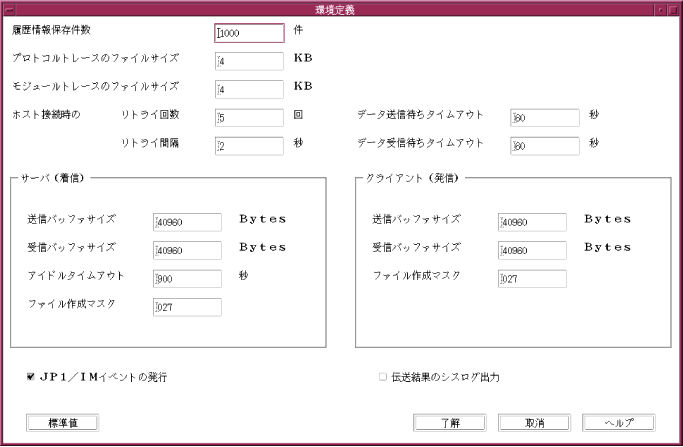Click the プロトコルトレースのファイルサイズ label
This screenshot has width=683, height=447.
96,58
